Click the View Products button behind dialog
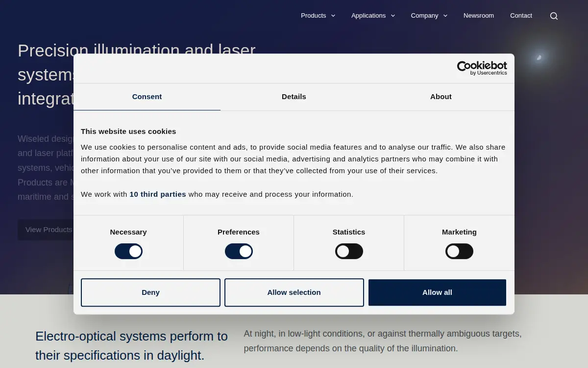 pyautogui.click(x=46, y=230)
